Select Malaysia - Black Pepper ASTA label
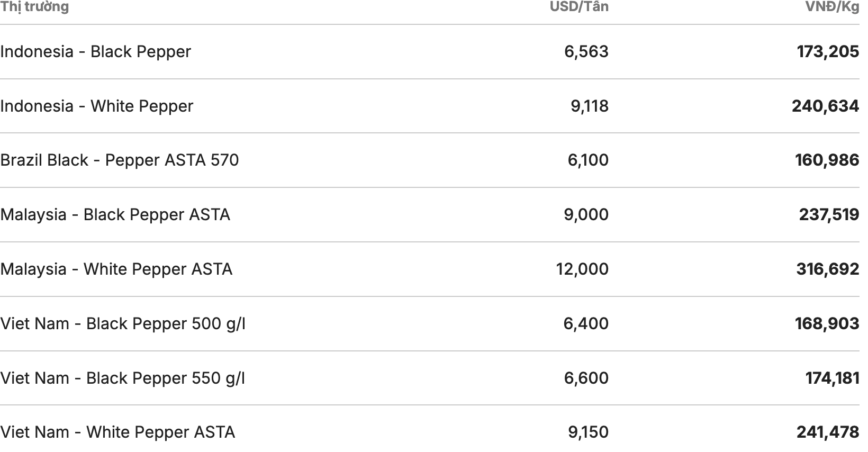This screenshot has width=868, height=452. [x=115, y=215]
